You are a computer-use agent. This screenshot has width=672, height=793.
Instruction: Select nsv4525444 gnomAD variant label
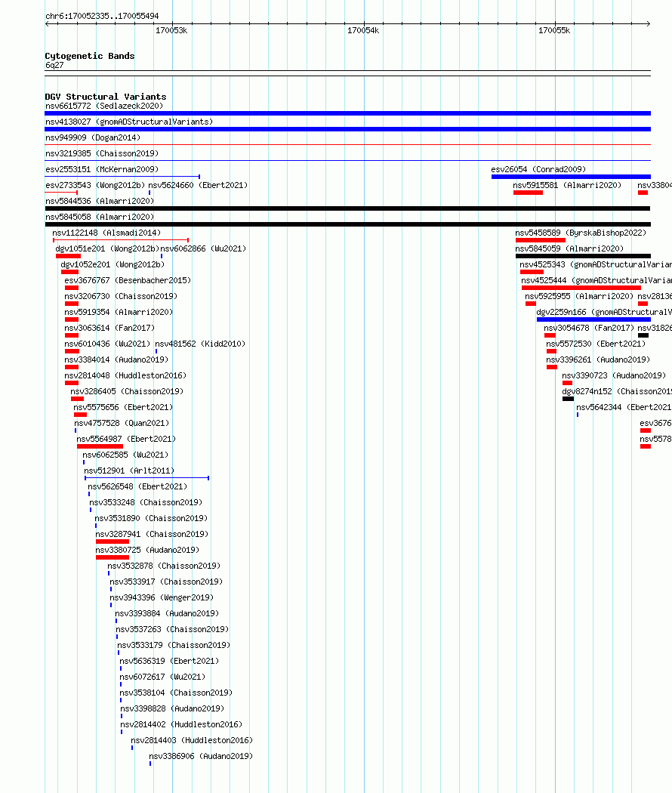coord(596,280)
